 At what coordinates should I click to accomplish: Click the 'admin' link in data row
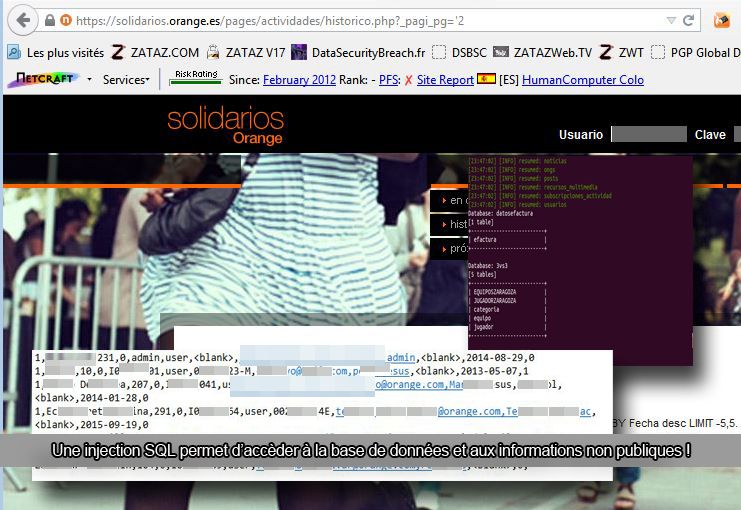pos(401,358)
